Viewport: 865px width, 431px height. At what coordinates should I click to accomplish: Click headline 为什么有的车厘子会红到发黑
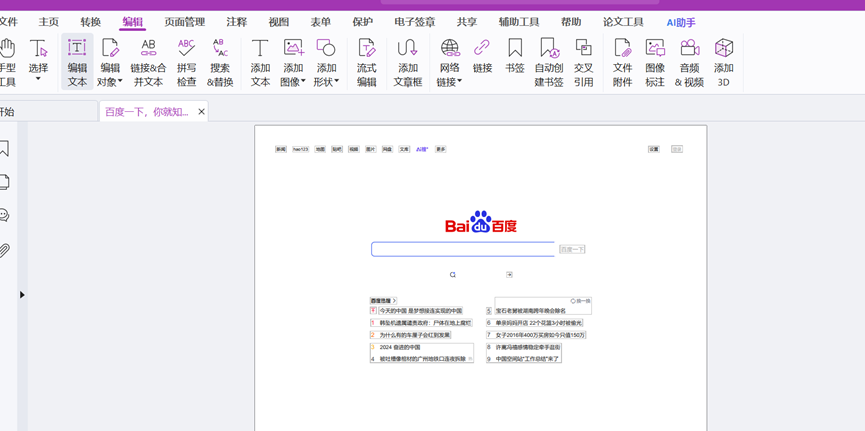click(x=415, y=335)
